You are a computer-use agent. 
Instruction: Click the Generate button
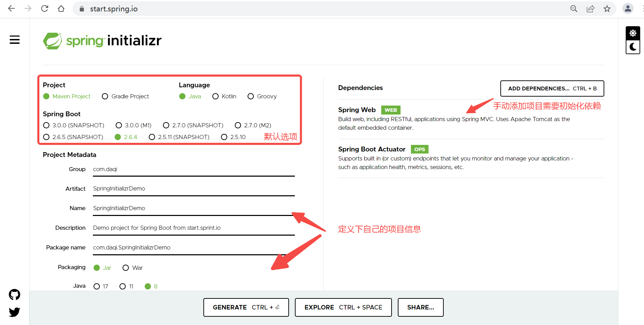click(246, 307)
